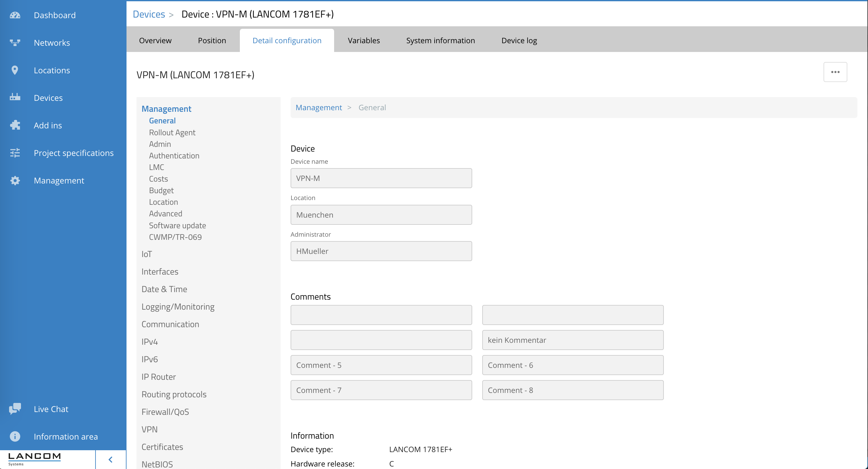Click the Dashboard gauge icon
868x469 pixels.
tap(15, 15)
